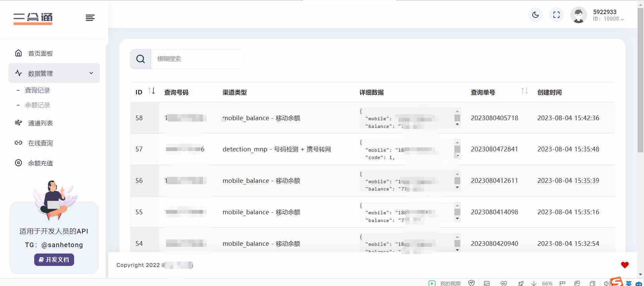The width and height of the screenshot is (644, 286).
Task: Open the user avatar profile picture
Action: click(579, 15)
